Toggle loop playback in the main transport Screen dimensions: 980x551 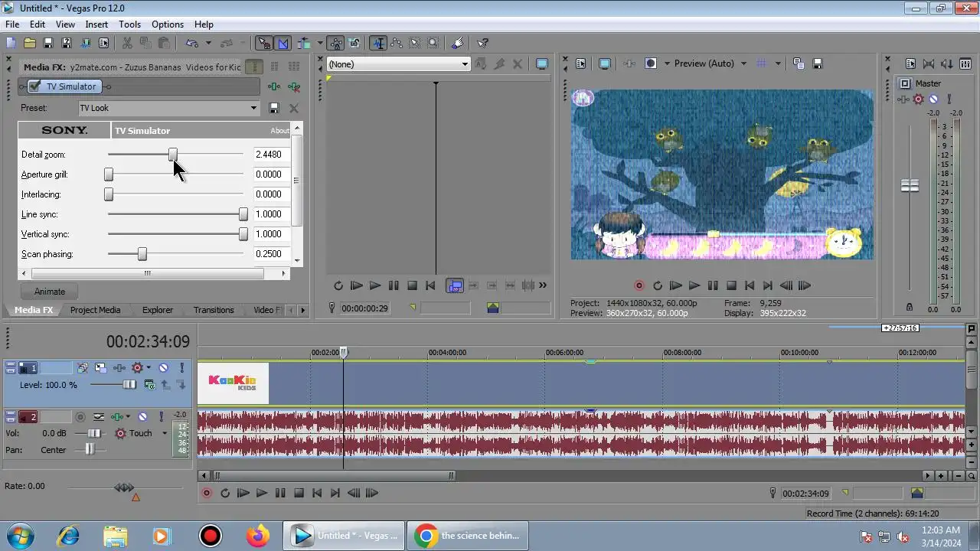click(x=225, y=494)
